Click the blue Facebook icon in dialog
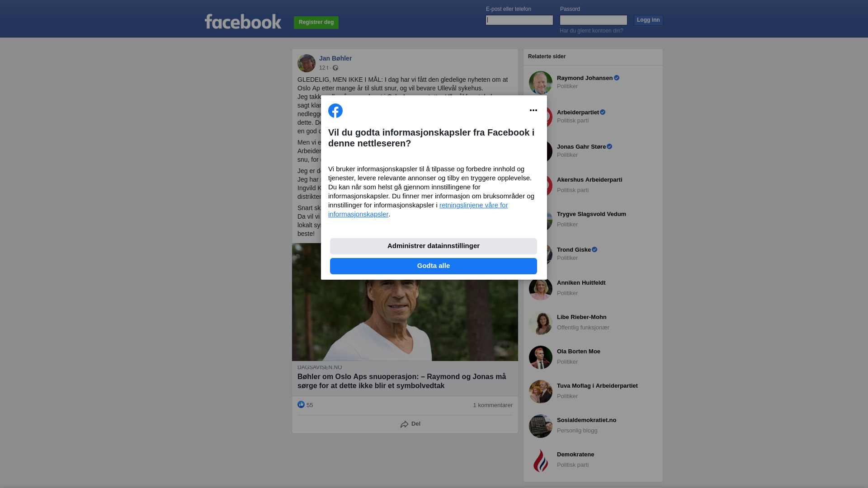This screenshot has width=868, height=488. coord(335,111)
